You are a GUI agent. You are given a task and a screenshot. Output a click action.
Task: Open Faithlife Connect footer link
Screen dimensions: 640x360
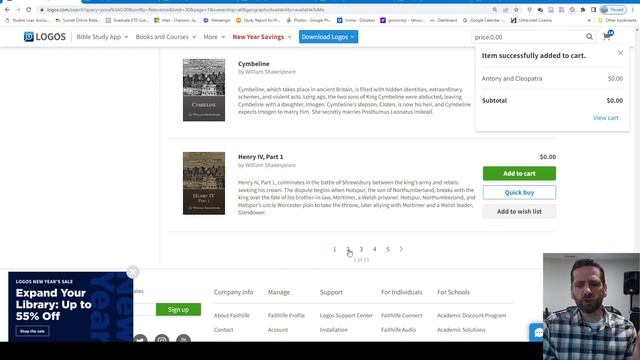coord(402,316)
